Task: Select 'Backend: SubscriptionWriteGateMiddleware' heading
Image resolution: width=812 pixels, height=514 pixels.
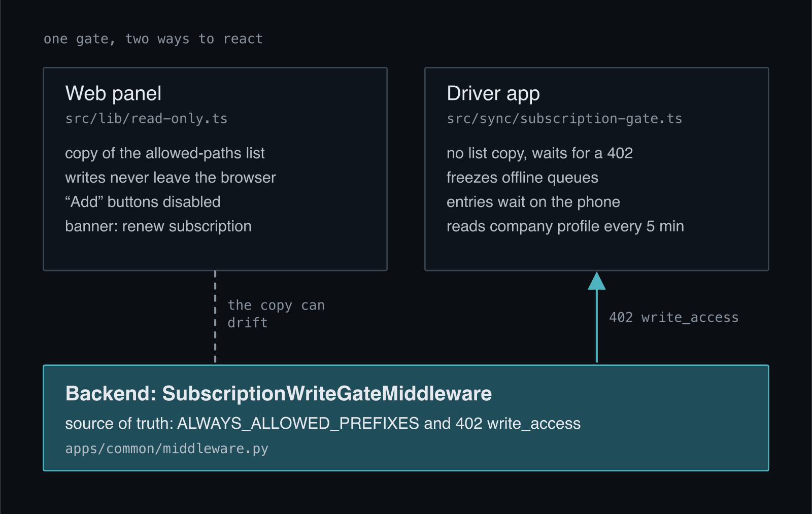Action: coord(279,394)
